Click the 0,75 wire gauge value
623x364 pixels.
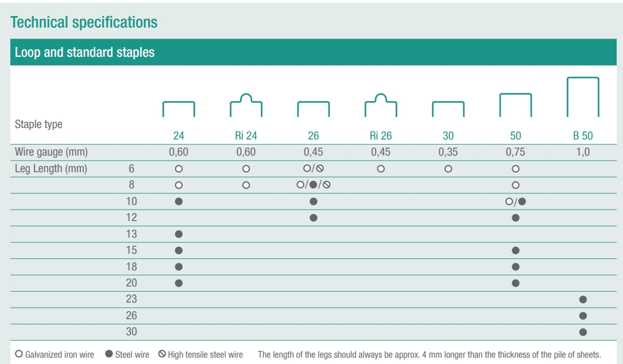[x=516, y=152]
